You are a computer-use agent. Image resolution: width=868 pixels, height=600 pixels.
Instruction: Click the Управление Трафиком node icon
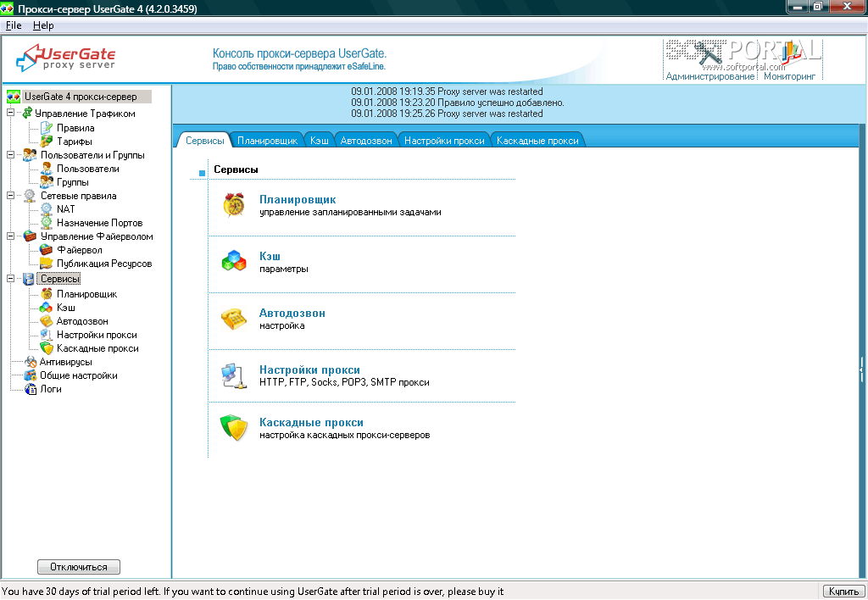(x=26, y=114)
